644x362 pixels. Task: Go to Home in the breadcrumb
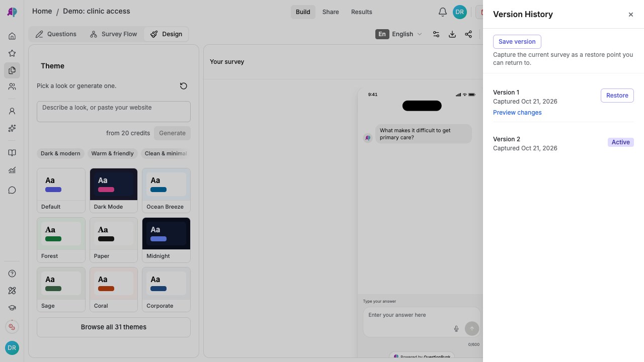click(x=42, y=11)
